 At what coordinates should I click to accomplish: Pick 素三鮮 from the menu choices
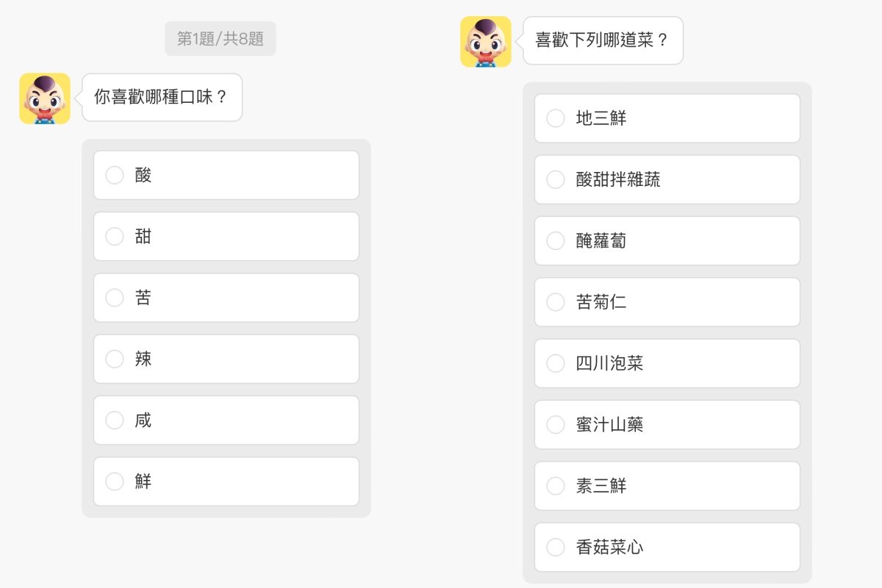pos(667,485)
